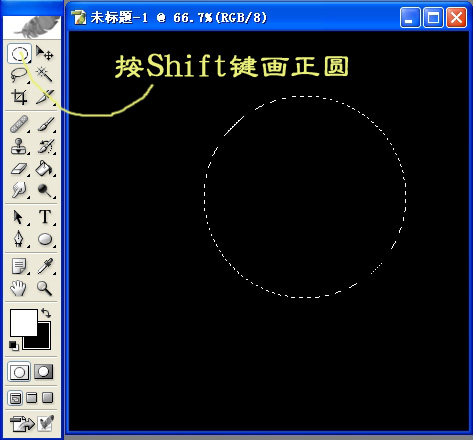Choose the Lasso tool
The image size is (473, 440).
[19, 75]
